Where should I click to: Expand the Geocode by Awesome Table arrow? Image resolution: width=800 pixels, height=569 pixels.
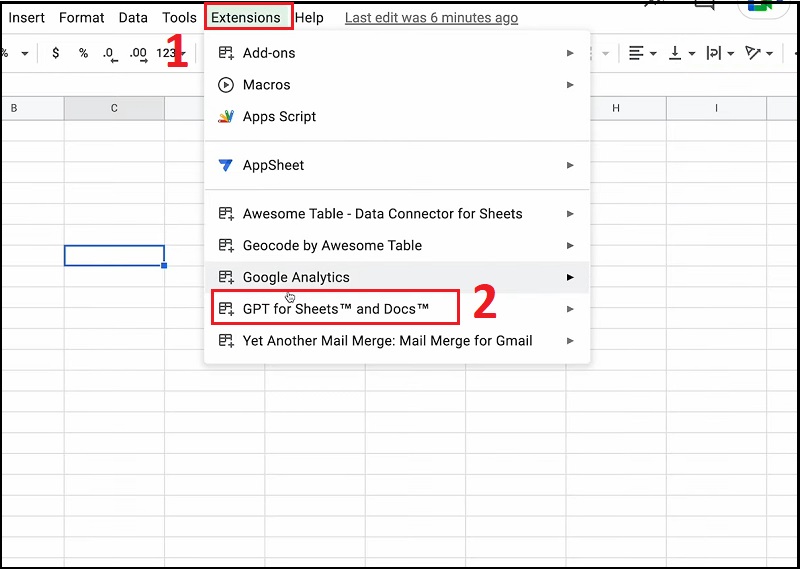pos(570,245)
